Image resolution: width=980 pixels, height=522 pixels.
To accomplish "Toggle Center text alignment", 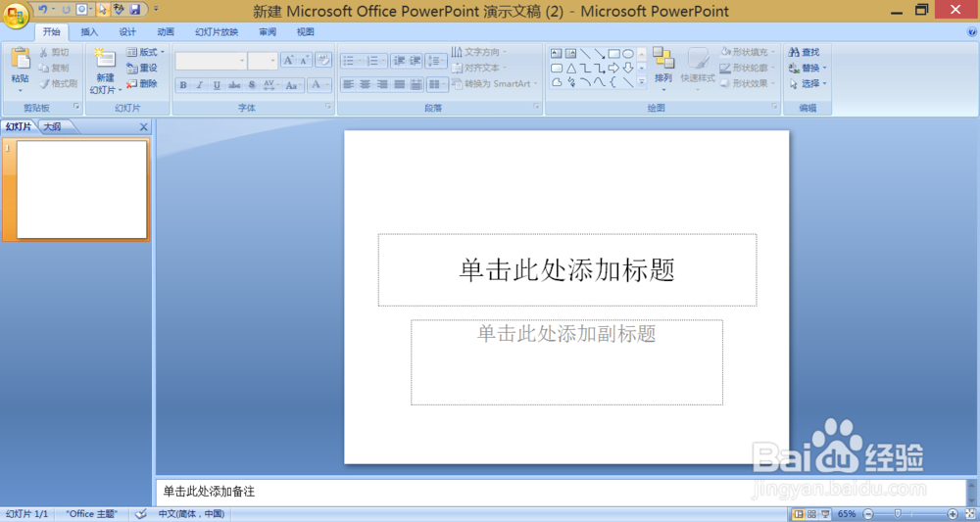I will click(365, 84).
